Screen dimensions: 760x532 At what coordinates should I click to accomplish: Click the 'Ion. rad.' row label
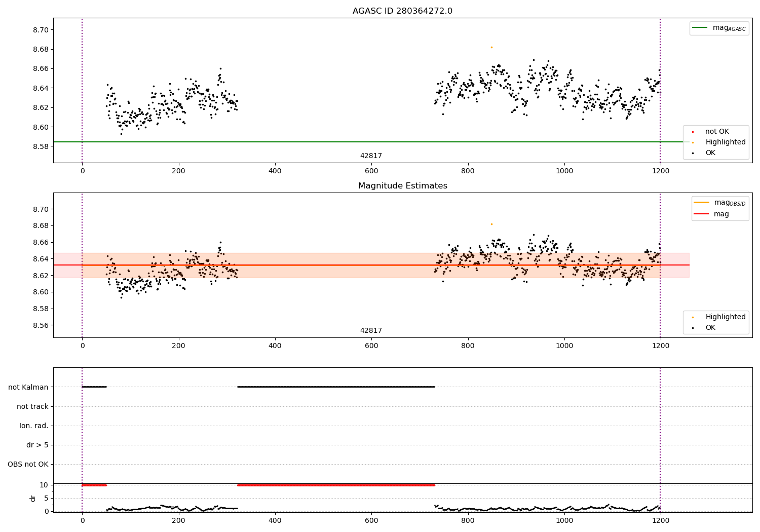coord(34,426)
